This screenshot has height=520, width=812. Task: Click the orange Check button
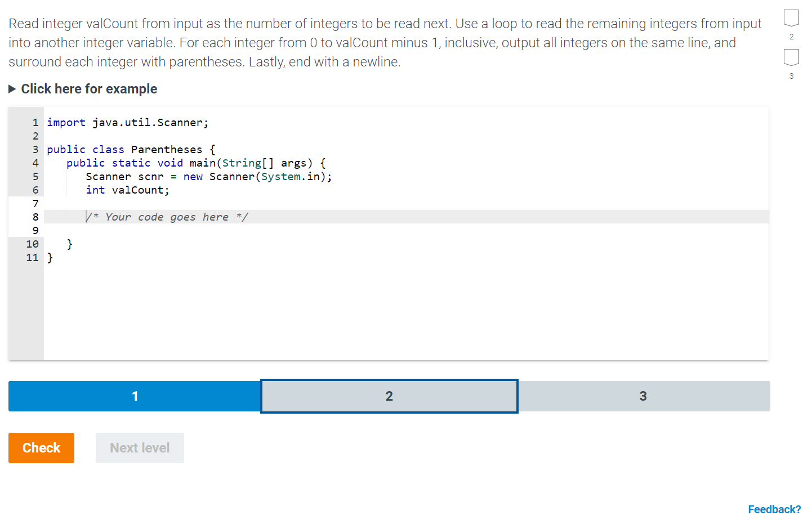tap(41, 447)
